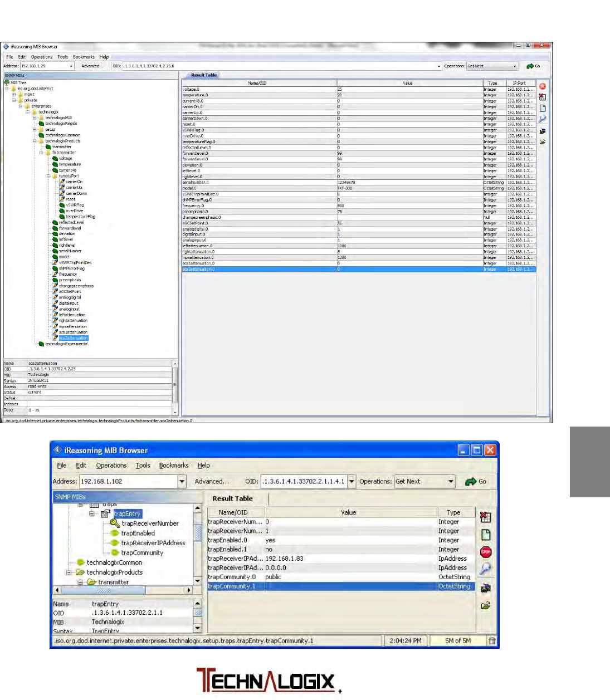610x700 pixels.
Task: Open the Operations menu in the 192.168.1.29 window
Action: (41, 57)
